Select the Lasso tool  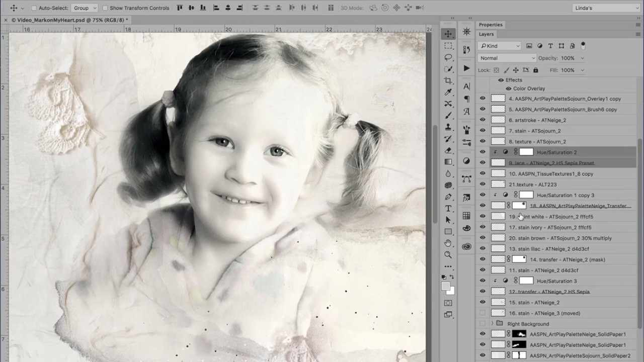point(448,57)
